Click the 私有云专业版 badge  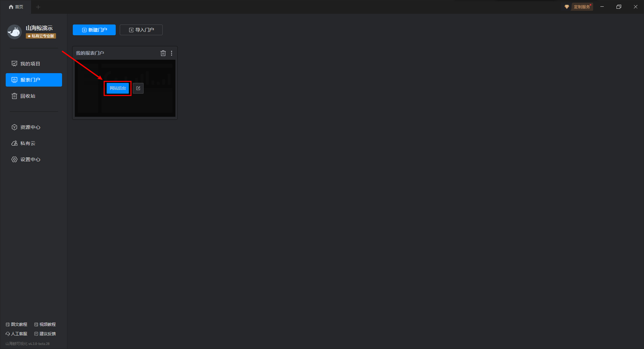tap(41, 36)
